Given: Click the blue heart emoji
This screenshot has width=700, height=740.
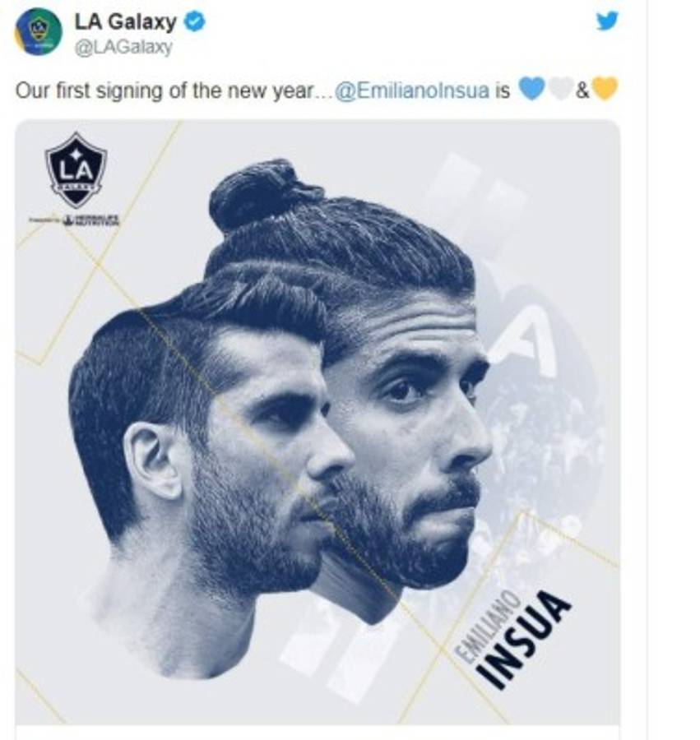Looking at the screenshot, I should coord(532,89).
